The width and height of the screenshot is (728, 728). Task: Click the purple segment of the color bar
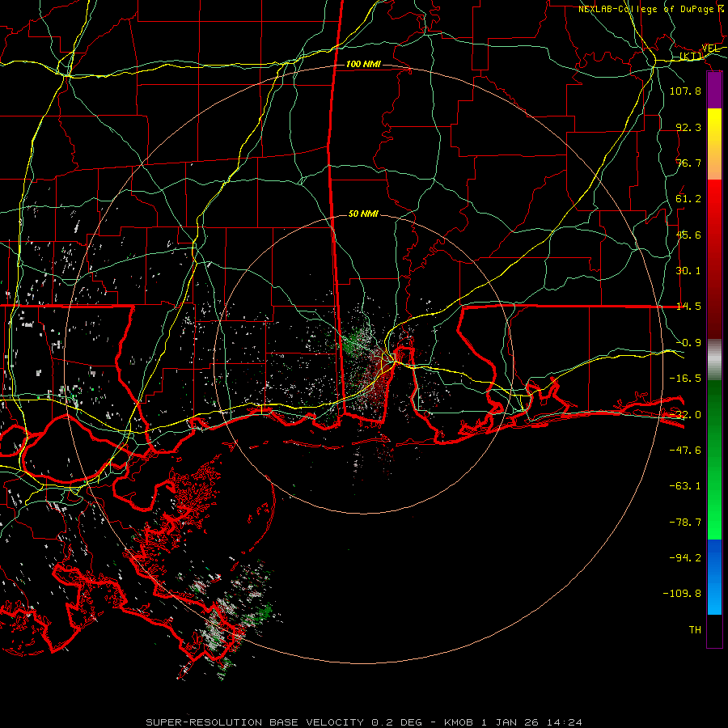pyautogui.click(x=714, y=91)
